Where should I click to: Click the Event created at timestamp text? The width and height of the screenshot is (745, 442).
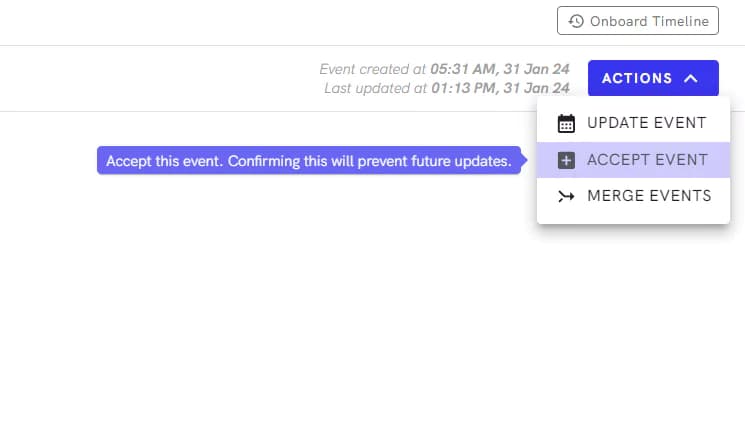444,69
